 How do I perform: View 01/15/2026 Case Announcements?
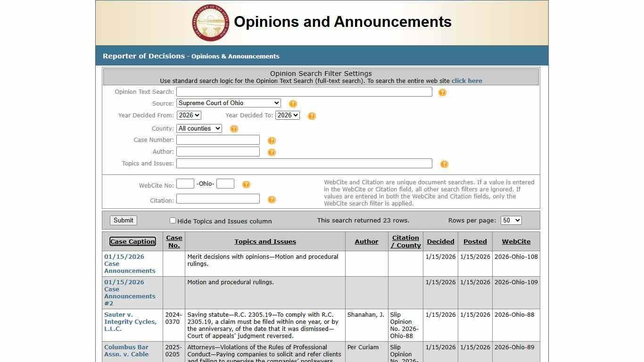click(130, 263)
